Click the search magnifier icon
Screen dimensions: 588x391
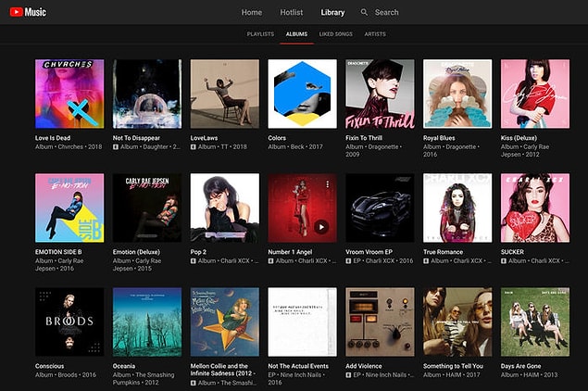pos(364,12)
